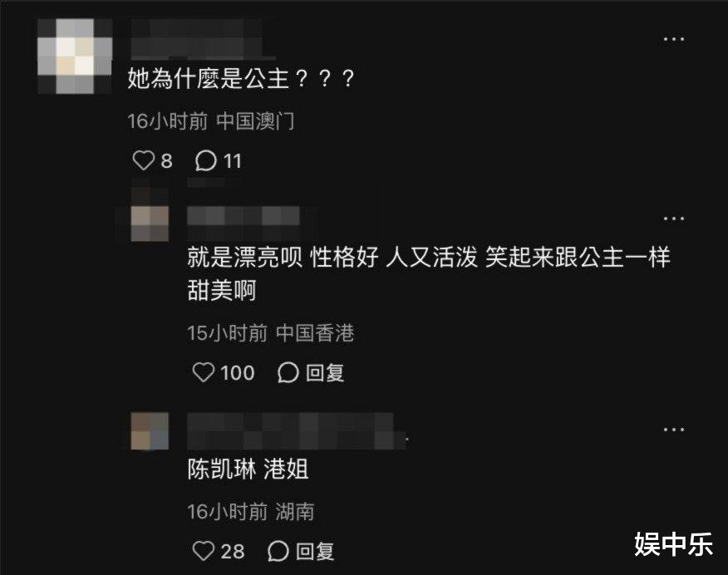Like the reply with 100 likes

(204, 372)
